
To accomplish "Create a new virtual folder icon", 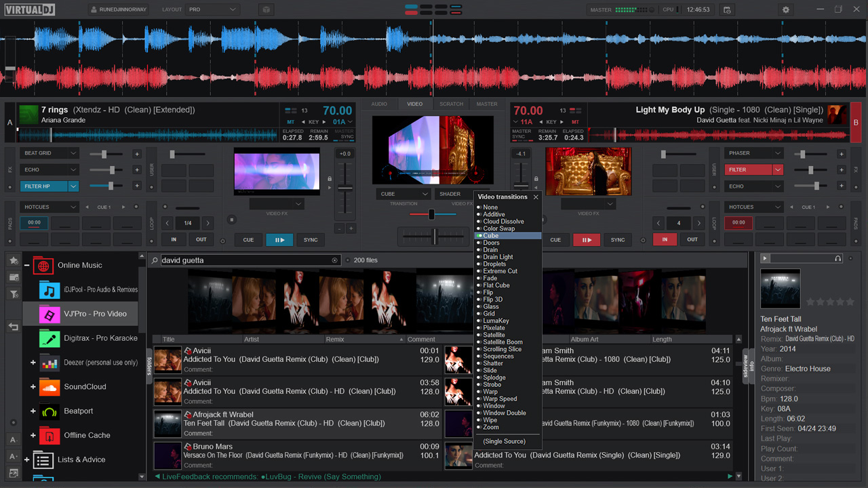I will (14, 277).
